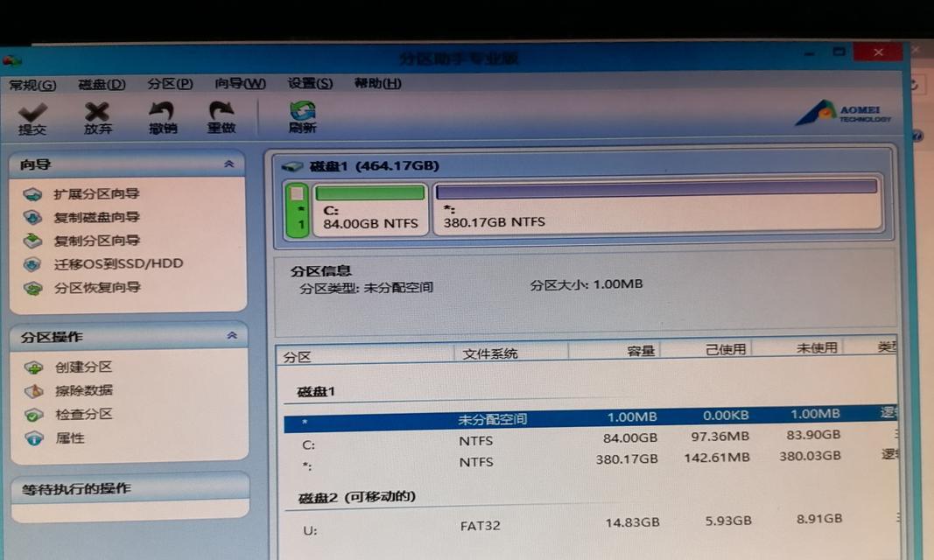The width and height of the screenshot is (934, 560).
Task: Open 复制分区向导 link
Action: coord(96,241)
